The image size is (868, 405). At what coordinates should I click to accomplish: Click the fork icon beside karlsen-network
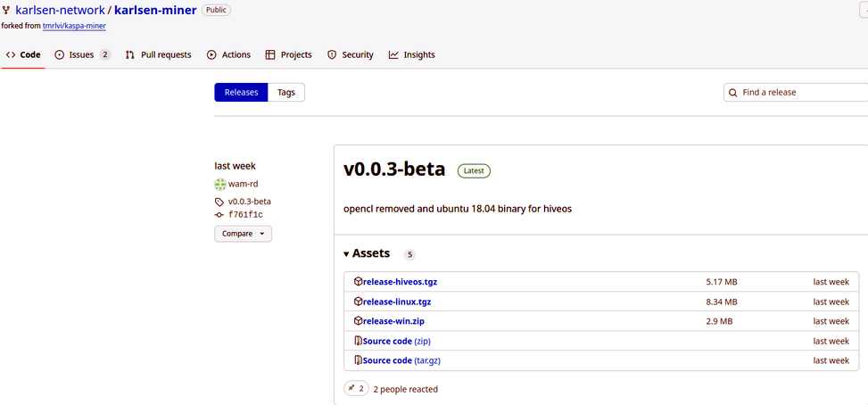(x=6, y=10)
